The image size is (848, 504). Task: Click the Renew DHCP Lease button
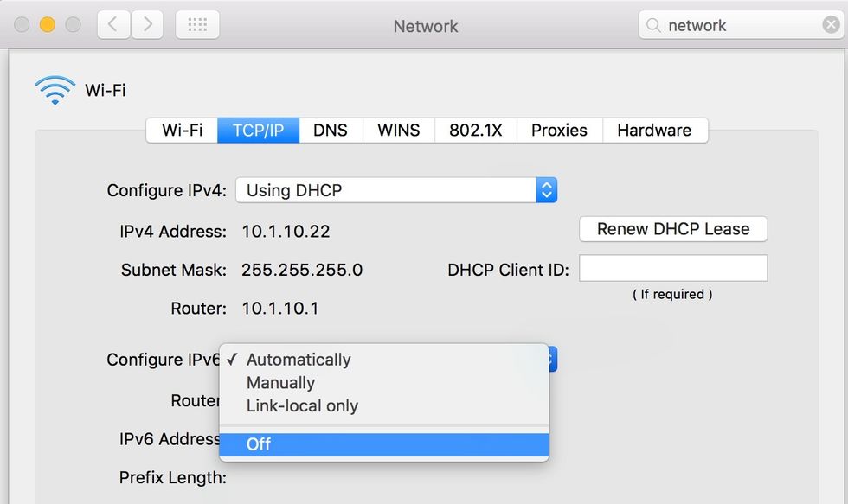(672, 228)
